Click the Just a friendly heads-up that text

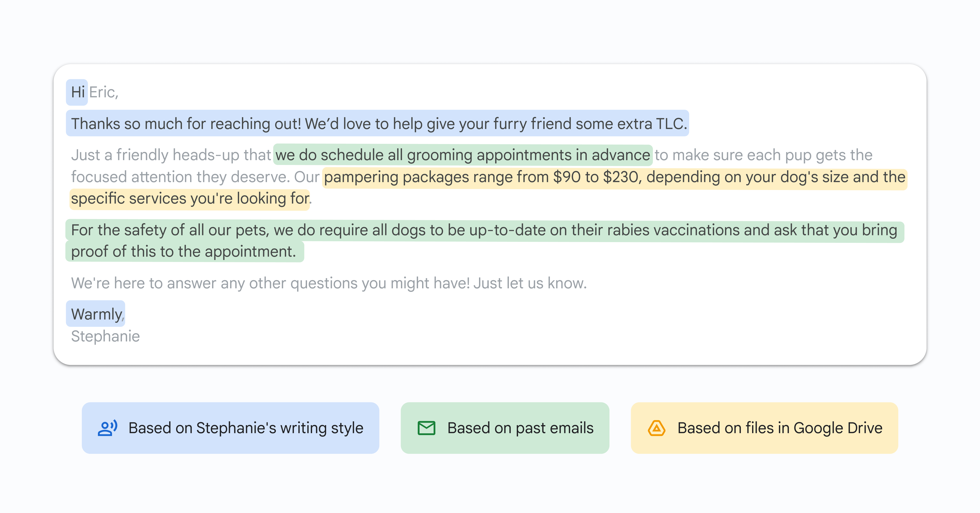tap(171, 155)
